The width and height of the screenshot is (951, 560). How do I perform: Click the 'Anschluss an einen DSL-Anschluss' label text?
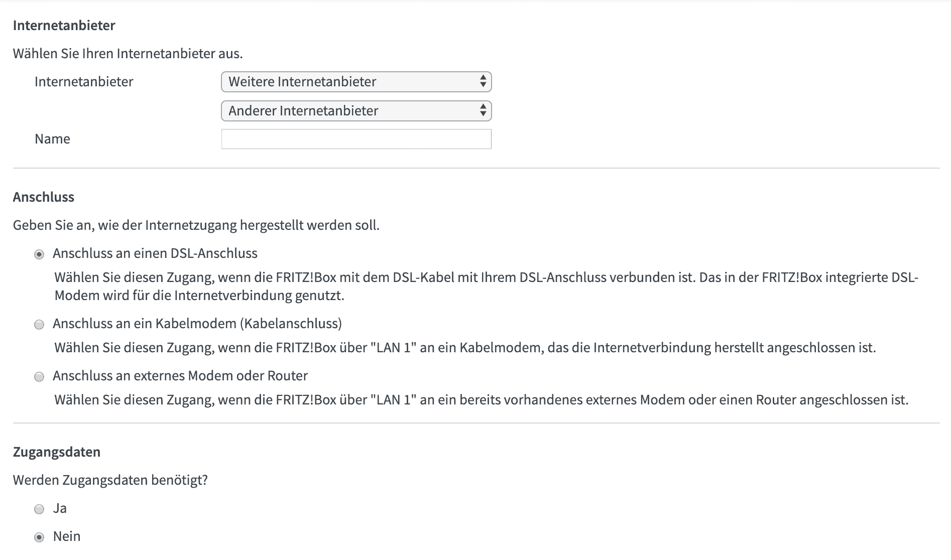pyautogui.click(x=155, y=253)
